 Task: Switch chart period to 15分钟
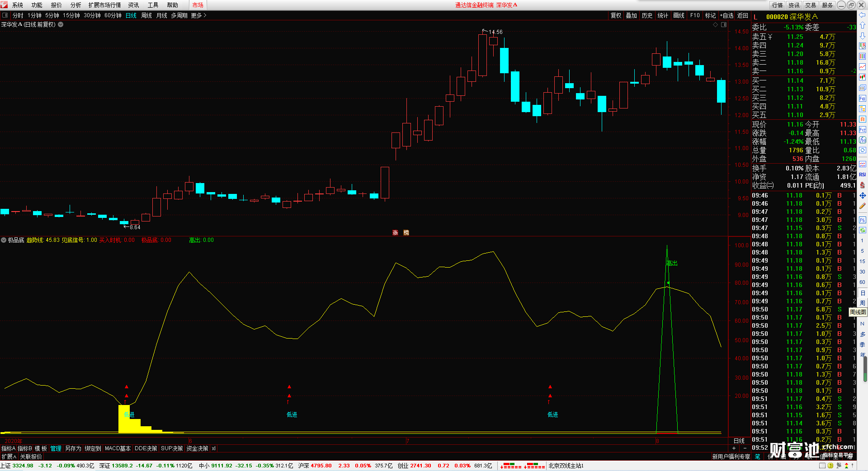tap(71, 15)
